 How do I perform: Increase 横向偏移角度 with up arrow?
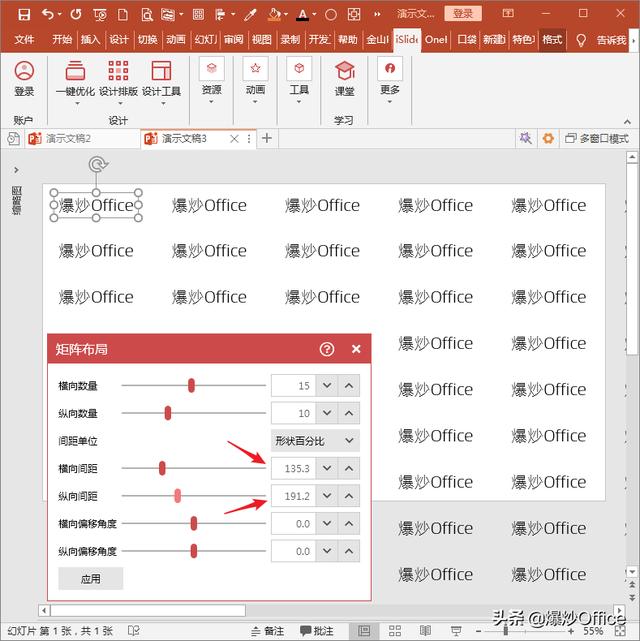(349, 523)
